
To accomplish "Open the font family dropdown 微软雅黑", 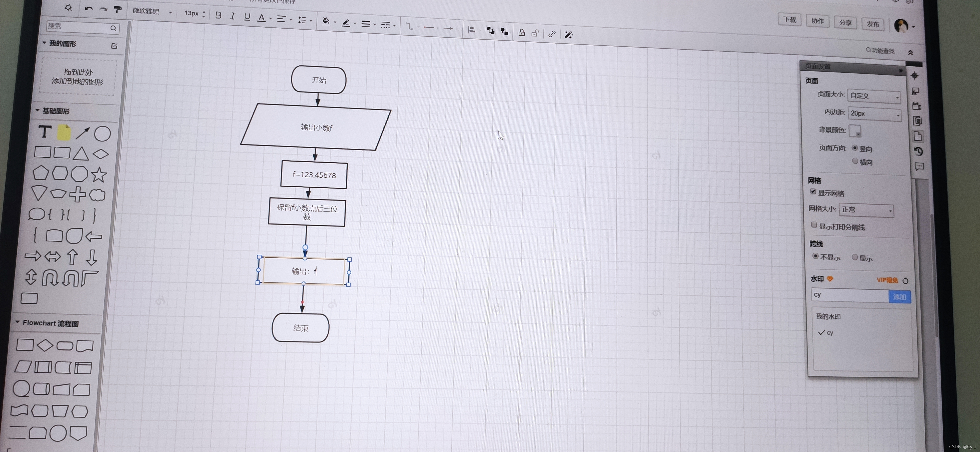I will tap(152, 12).
